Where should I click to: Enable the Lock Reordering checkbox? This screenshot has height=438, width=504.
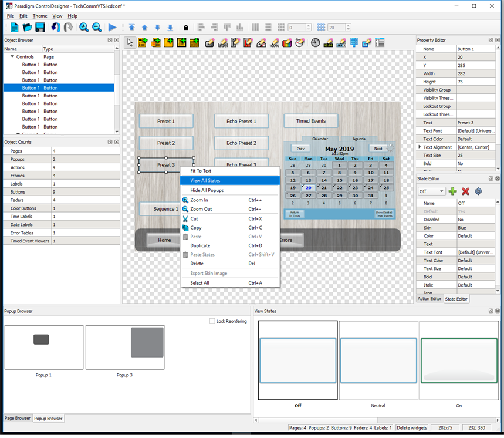coord(212,321)
